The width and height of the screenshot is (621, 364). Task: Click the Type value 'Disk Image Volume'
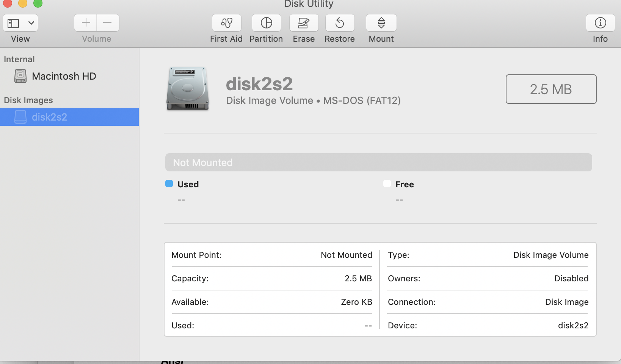551,255
